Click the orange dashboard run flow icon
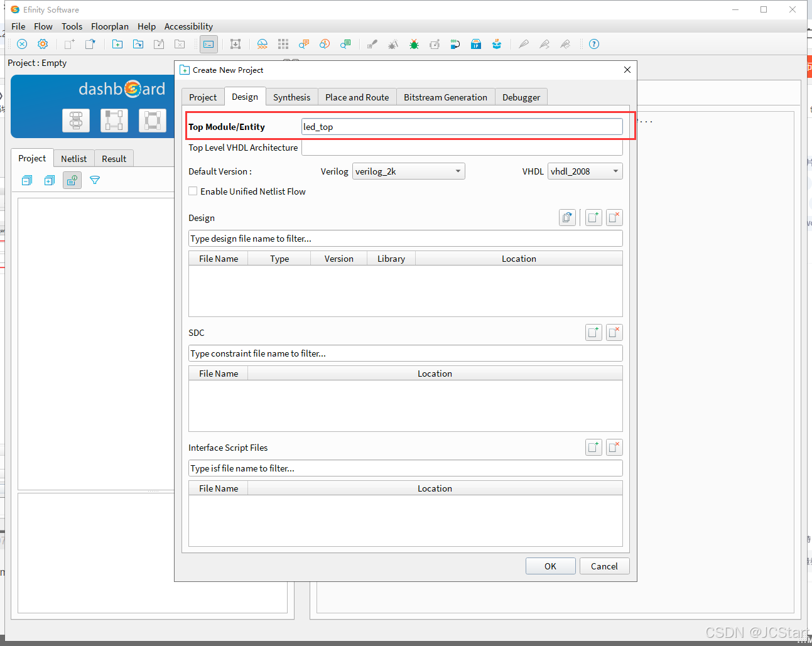The image size is (812, 646). click(x=263, y=44)
